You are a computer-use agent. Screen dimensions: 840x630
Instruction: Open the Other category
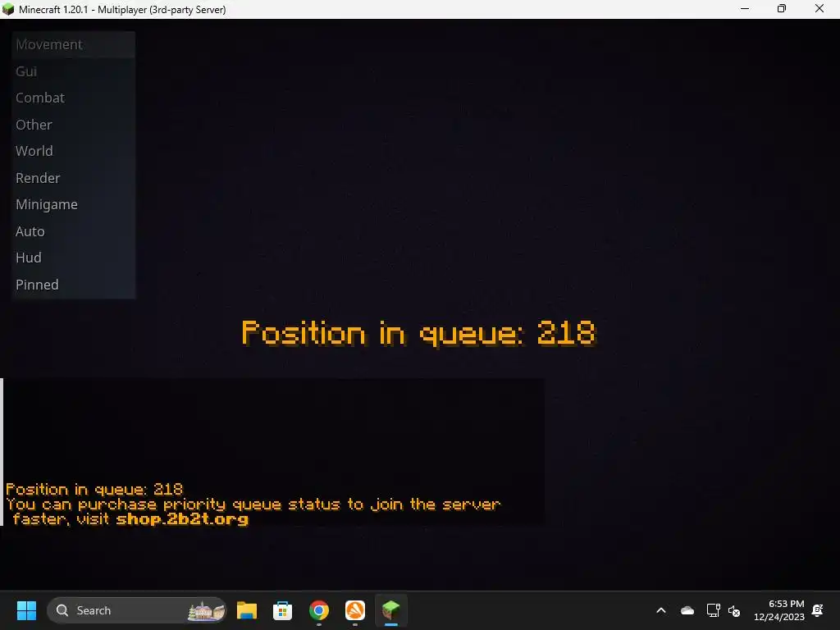[x=73, y=125]
